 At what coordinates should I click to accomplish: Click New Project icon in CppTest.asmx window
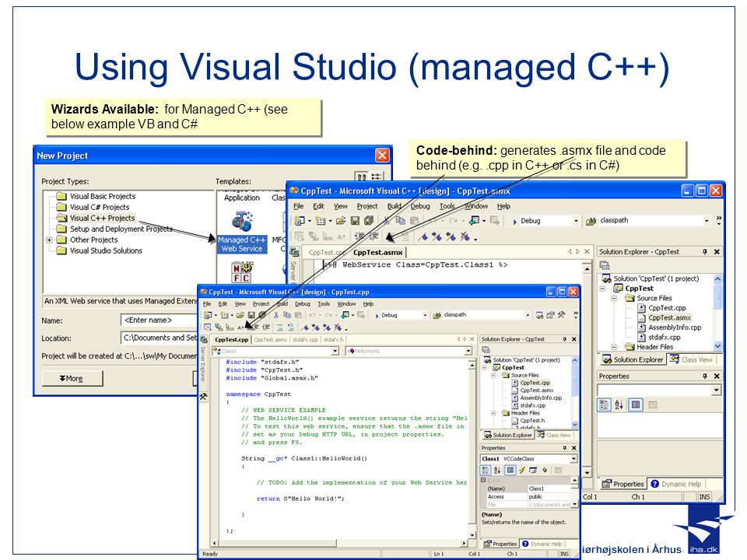click(x=300, y=220)
